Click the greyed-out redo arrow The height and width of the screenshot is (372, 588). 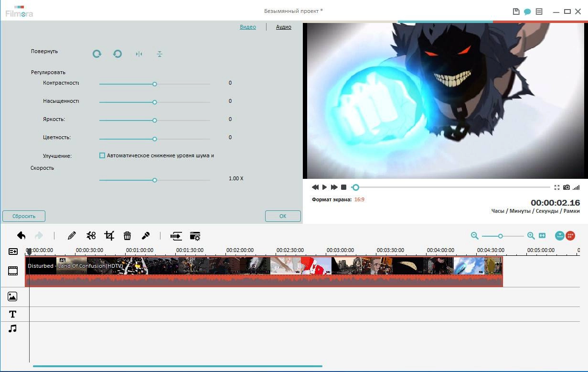pos(39,235)
